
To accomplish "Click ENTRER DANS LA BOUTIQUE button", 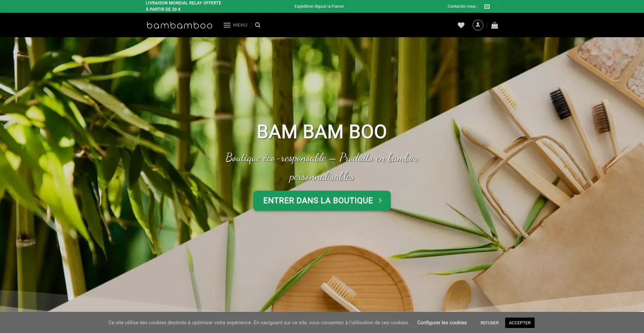I will tap(322, 201).
